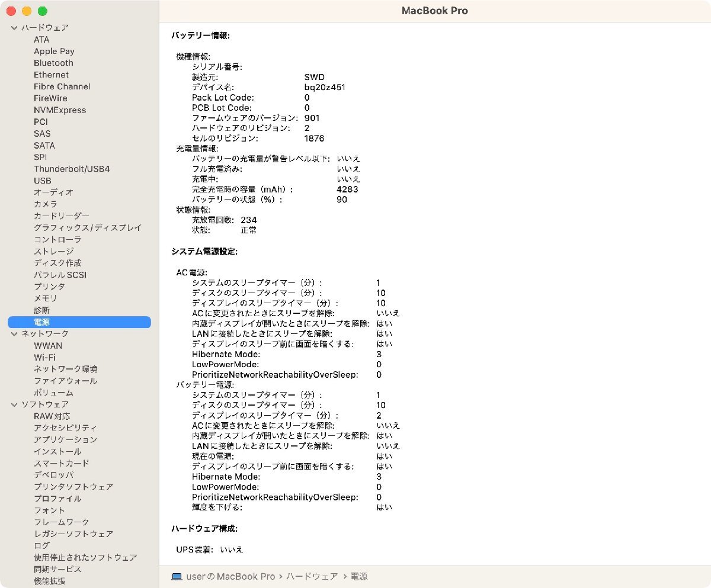The width and height of the screenshot is (711, 588).
Task: Click the green zoom window button
Action: click(42, 11)
